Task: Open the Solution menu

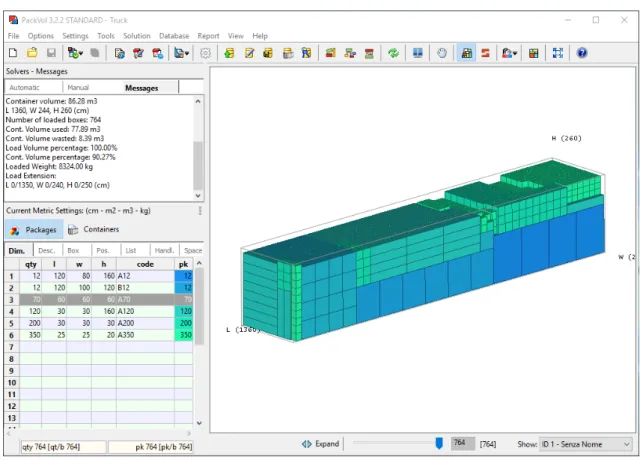Action: point(137,36)
